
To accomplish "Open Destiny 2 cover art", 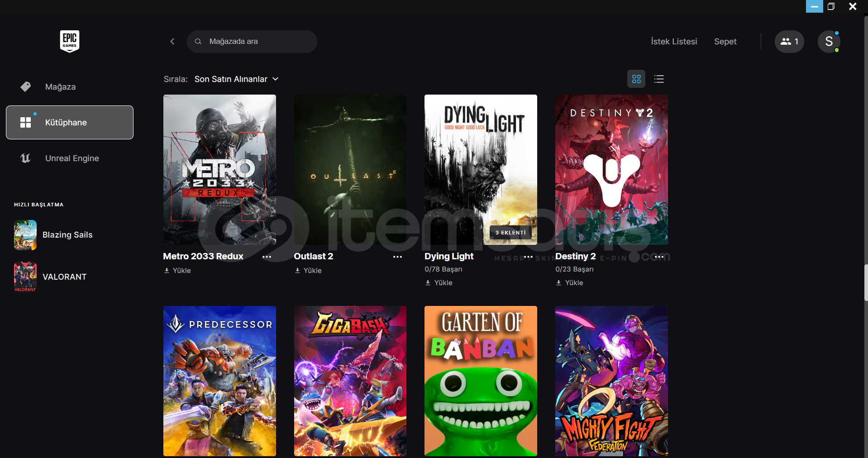I will (611, 170).
